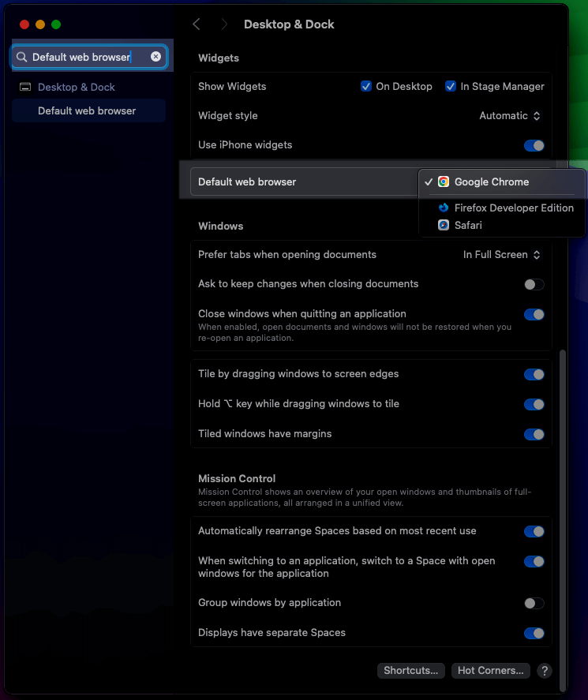Click the Safari compass icon
Image resolution: width=588 pixels, height=700 pixels.
444,225
